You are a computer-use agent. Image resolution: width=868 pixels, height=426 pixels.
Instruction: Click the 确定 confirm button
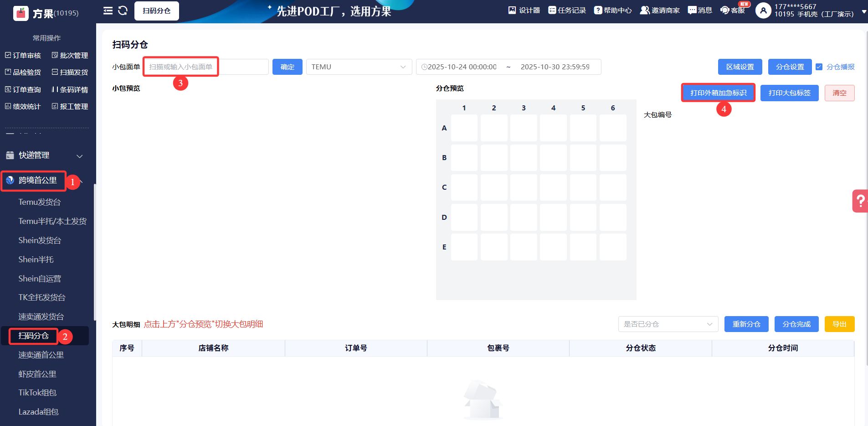tap(288, 67)
